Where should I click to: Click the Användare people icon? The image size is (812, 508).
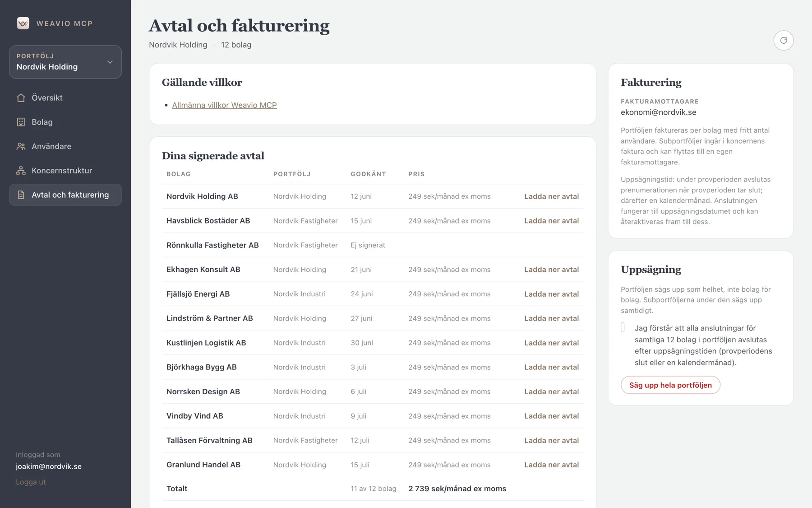coord(21,146)
